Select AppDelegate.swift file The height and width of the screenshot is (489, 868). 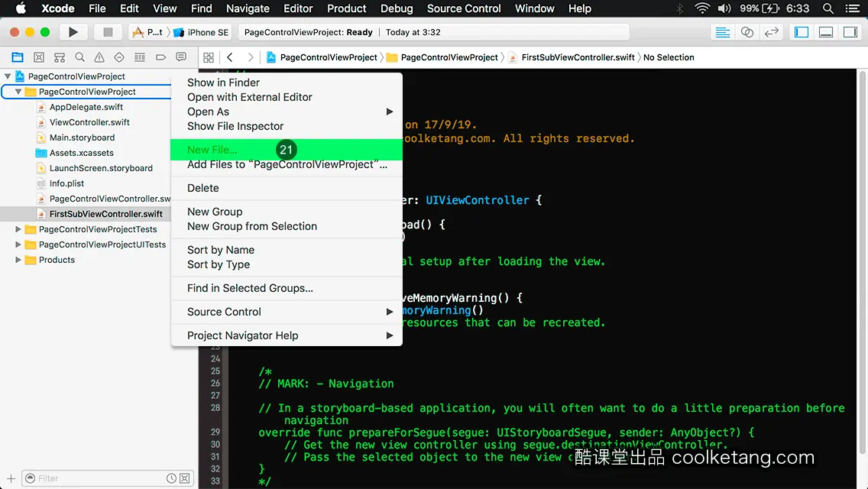tap(86, 107)
